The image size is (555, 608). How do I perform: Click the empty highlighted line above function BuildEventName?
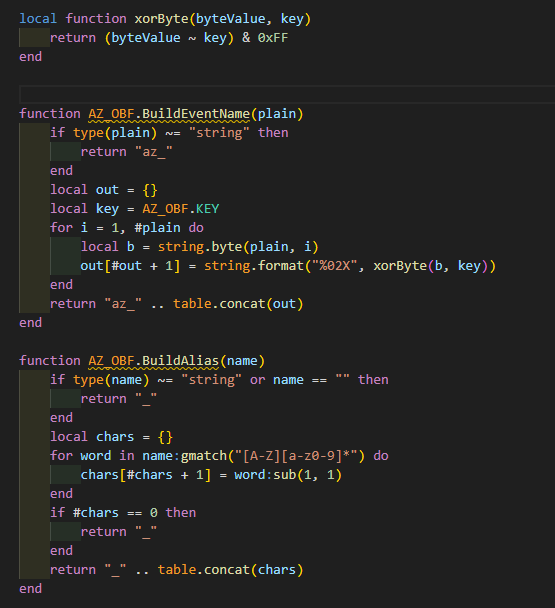[x=287, y=95]
